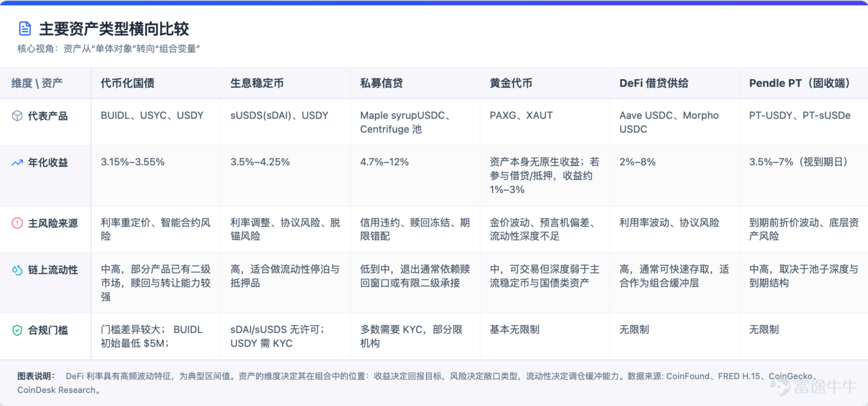Click the 合规门槛 row label
This screenshot has width=868, height=406.
coord(48,330)
